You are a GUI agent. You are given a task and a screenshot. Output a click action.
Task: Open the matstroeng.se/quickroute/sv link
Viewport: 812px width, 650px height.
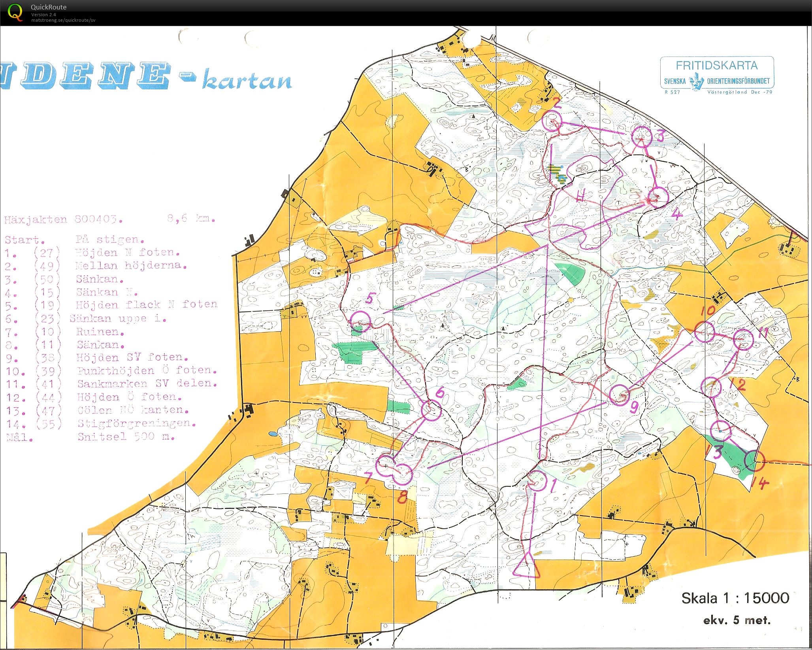(x=63, y=20)
